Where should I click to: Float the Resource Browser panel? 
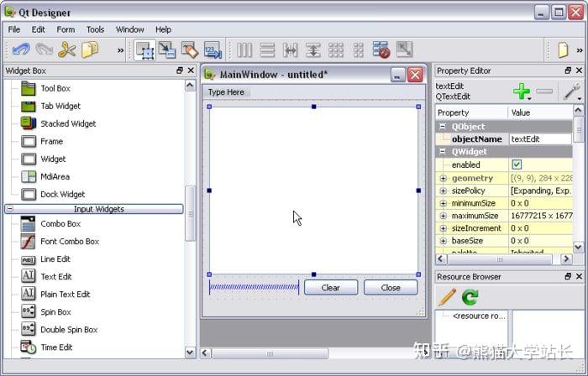pyautogui.click(x=568, y=276)
